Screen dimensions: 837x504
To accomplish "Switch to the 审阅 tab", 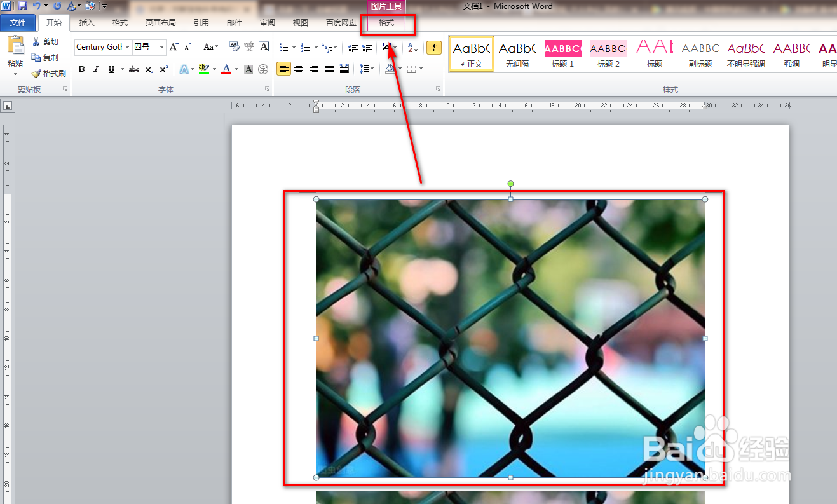I will coord(268,23).
